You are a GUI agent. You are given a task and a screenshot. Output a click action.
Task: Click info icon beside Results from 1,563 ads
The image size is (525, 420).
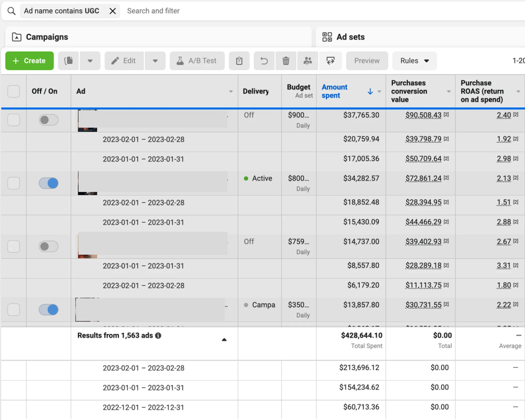(158, 336)
